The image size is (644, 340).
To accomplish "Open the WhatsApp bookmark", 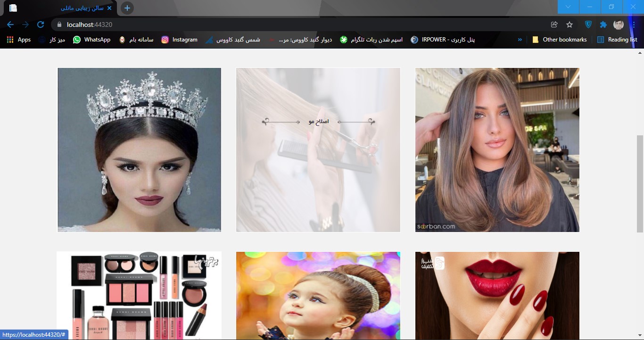I will point(91,40).
